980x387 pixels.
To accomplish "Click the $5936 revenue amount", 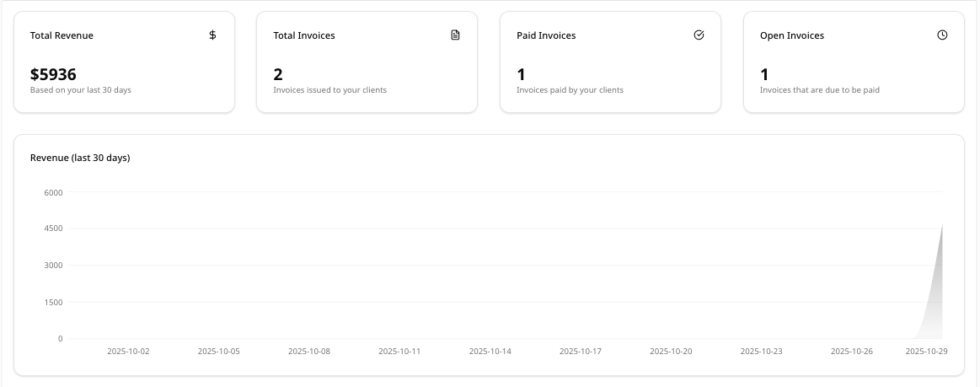I will 53,74.
